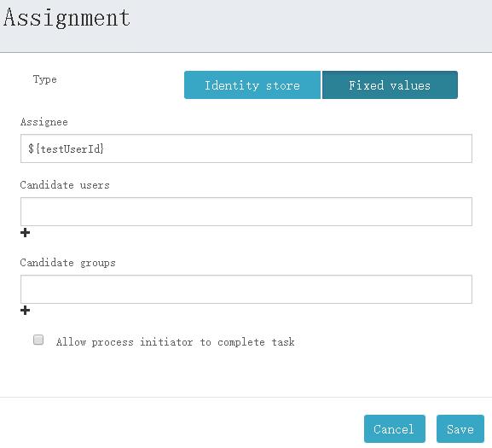492x448 pixels.
Task: Click the Assignee label
Action: click(44, 122)
